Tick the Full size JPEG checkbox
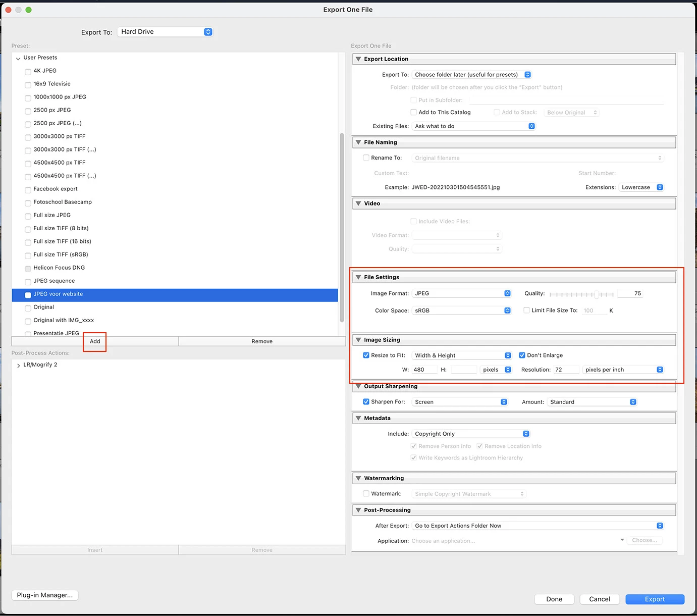This screenshot has width=697, height=616. (28, 216)
